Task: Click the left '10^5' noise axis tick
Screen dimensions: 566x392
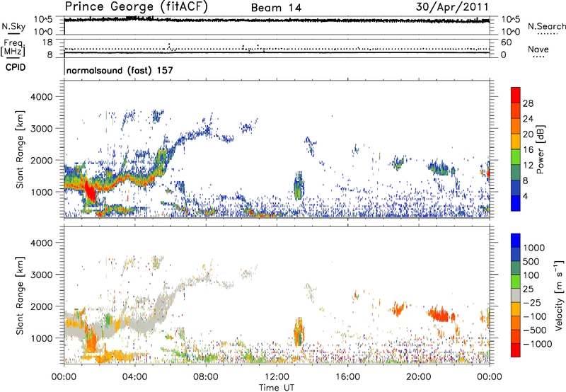Action: (x=44, y=20)
